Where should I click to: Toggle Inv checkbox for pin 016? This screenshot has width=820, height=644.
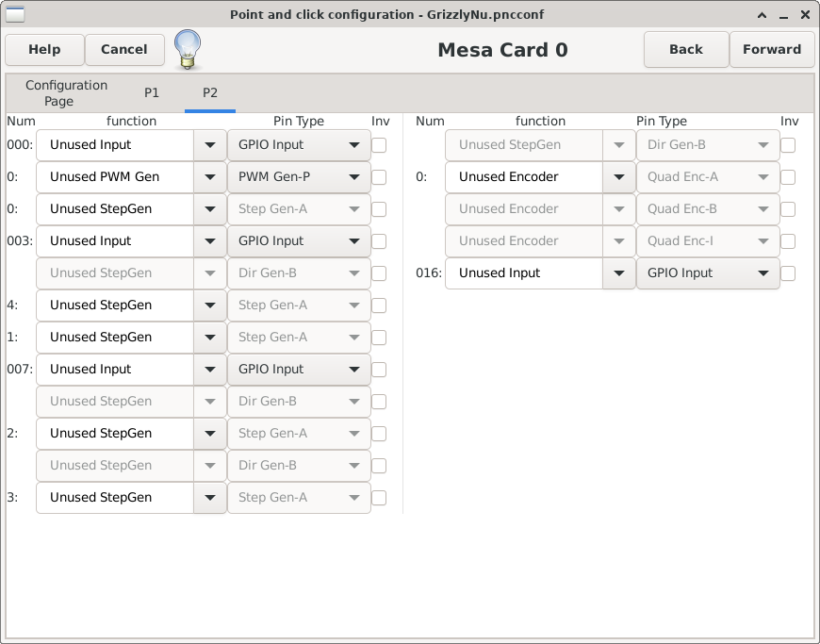(788, 273)
